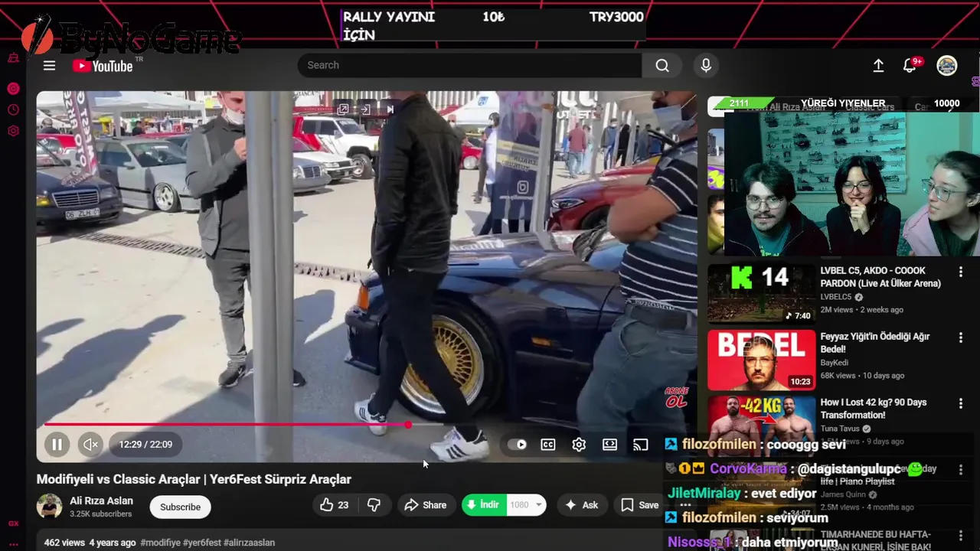Unmute the video with speaker icon
980x551 pixels.
click(90, 444)
